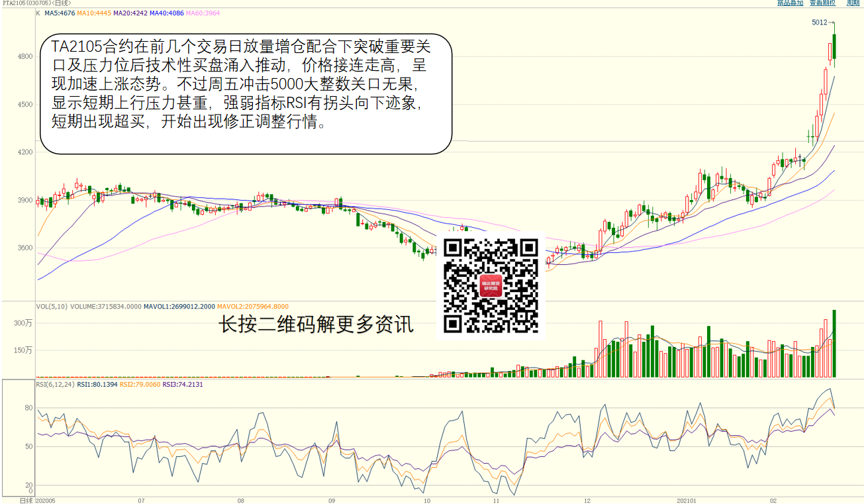
Task: Click the red logo inside QR code
Action: click(491, 285)
